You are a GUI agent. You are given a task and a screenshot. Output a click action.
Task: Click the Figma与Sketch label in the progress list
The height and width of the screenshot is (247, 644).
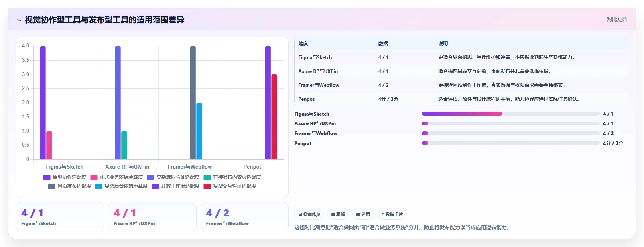tap(312, 114)
